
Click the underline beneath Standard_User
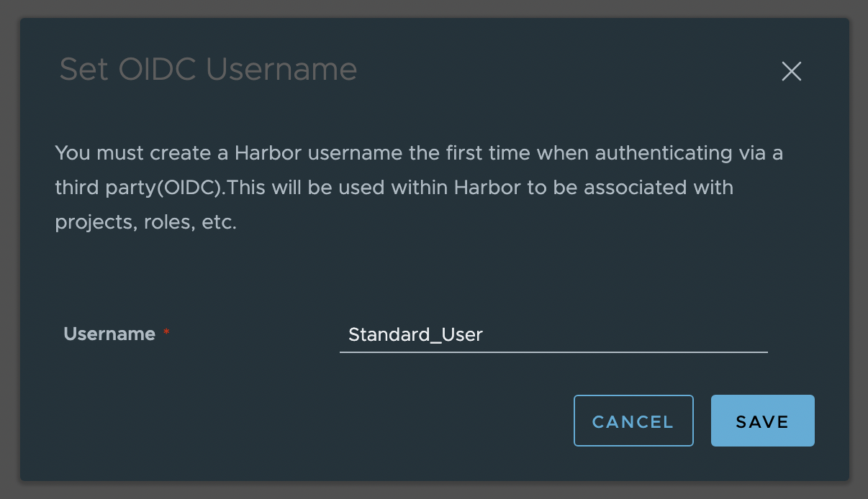click(x=553, y=352)
